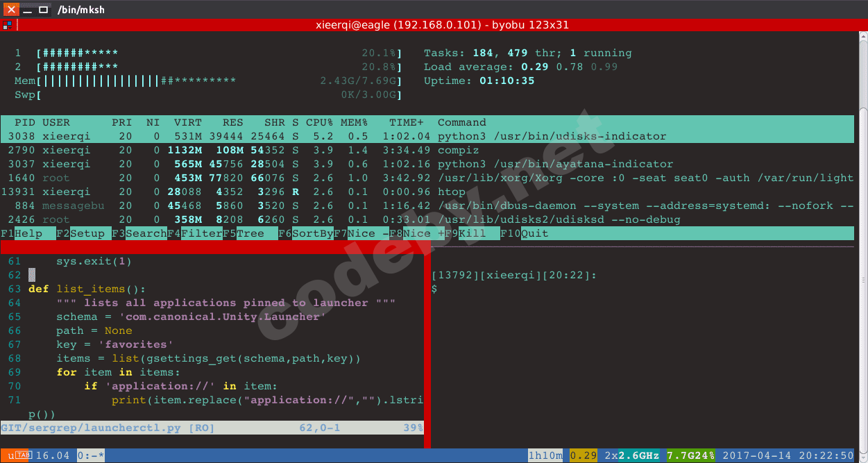Select the udisks-indicator python3 process row

coord(427,136)
